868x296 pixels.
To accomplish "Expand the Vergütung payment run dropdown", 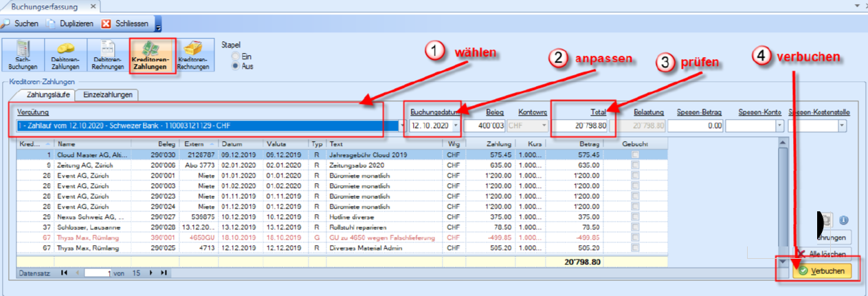I will 403,127.
